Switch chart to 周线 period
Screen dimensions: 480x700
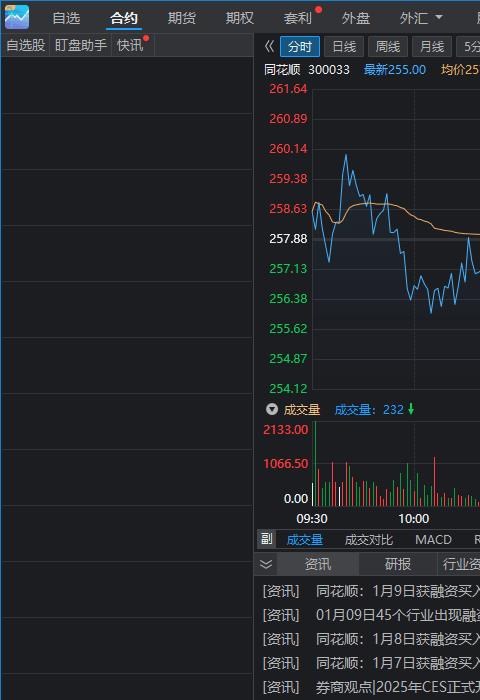tap(388, 46)
